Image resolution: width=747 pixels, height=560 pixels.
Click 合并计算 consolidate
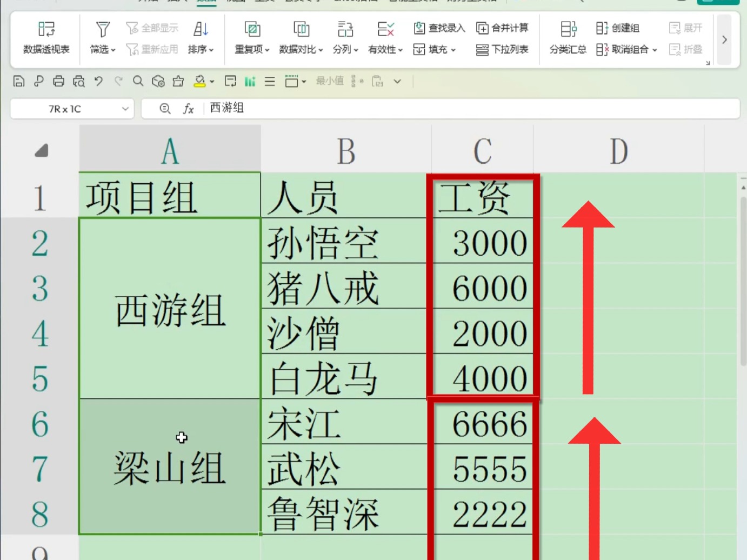click(502, 28)
